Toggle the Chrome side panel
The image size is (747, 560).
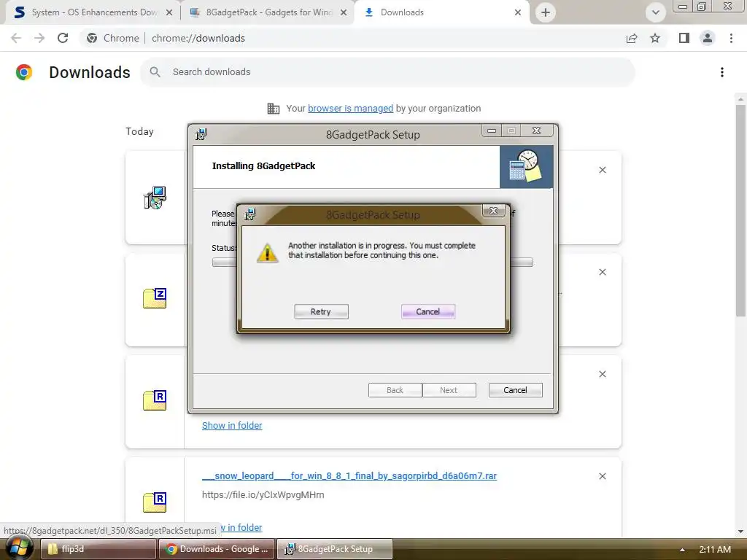pos(684,38)
